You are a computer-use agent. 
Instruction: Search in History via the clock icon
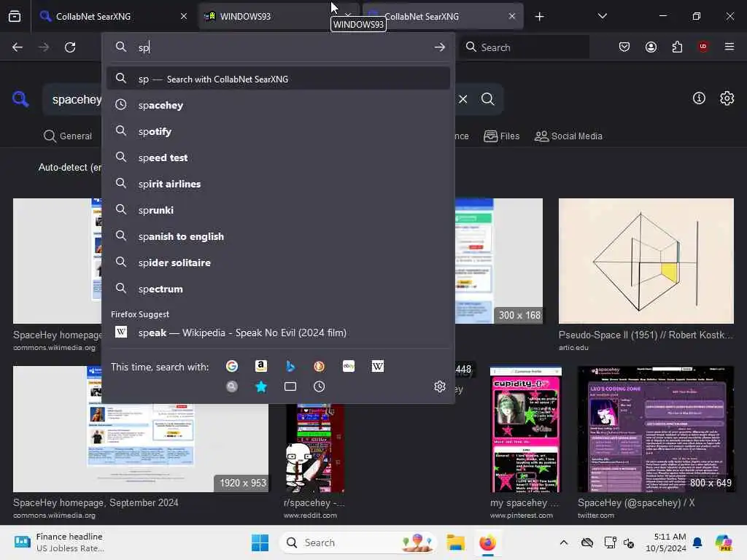tap(320, 386)
